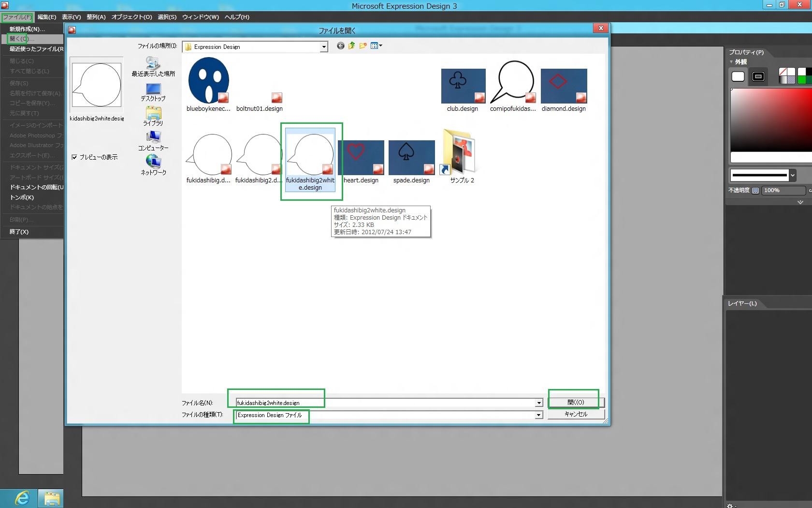Go up one folder level
Image resolution: width=812 pixels, height=508 pixels.
[x=352, y=46]
